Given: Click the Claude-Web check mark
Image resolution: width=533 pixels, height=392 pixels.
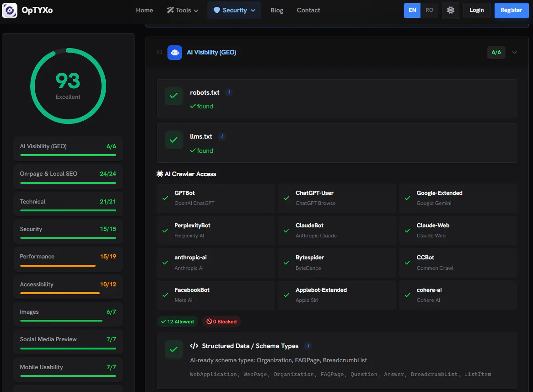Looking at the screenshot, I should [x=407, y=231].
